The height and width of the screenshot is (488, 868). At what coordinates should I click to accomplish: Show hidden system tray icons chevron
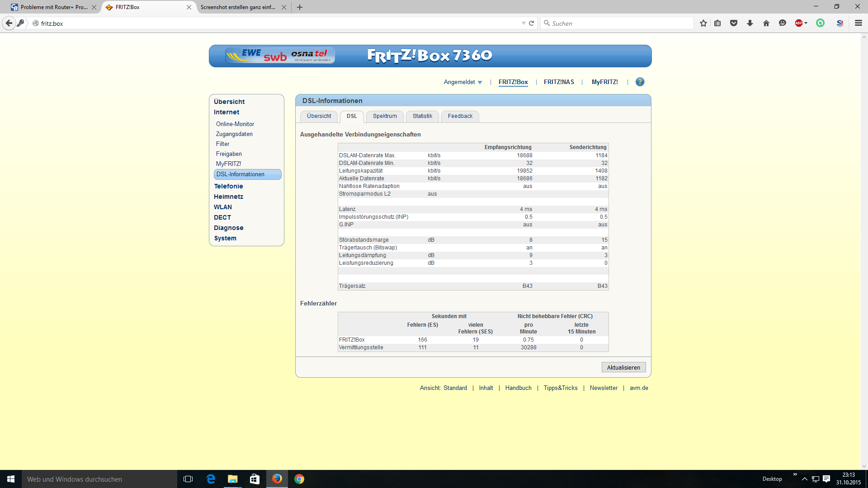(804, 479)
